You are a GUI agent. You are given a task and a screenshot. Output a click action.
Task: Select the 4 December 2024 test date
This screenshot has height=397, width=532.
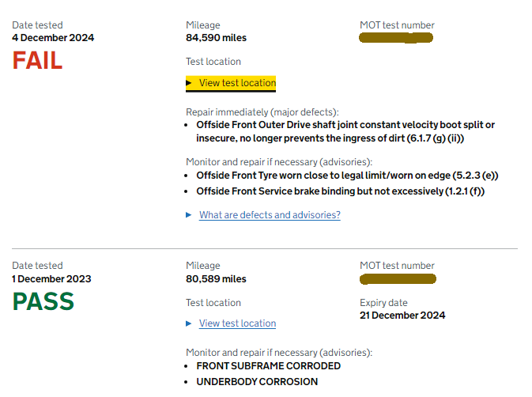[x=53, y=38]
